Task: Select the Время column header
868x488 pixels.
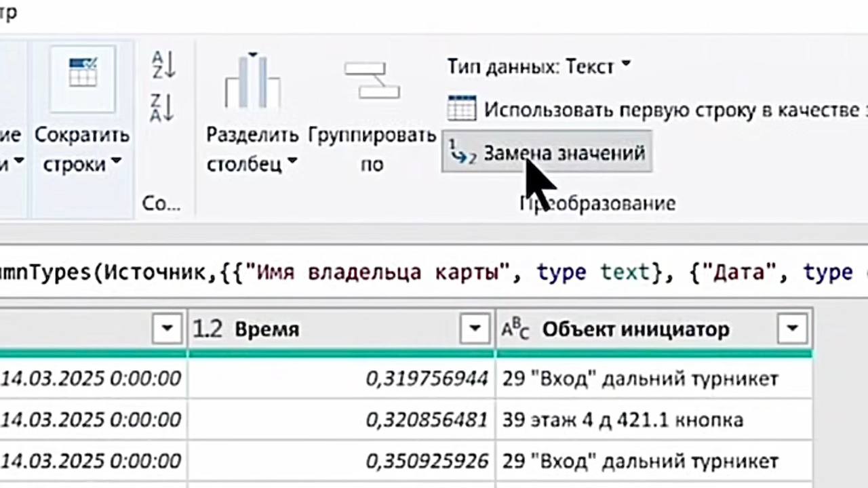Action: pyautogui.click(x=341, y=329)
